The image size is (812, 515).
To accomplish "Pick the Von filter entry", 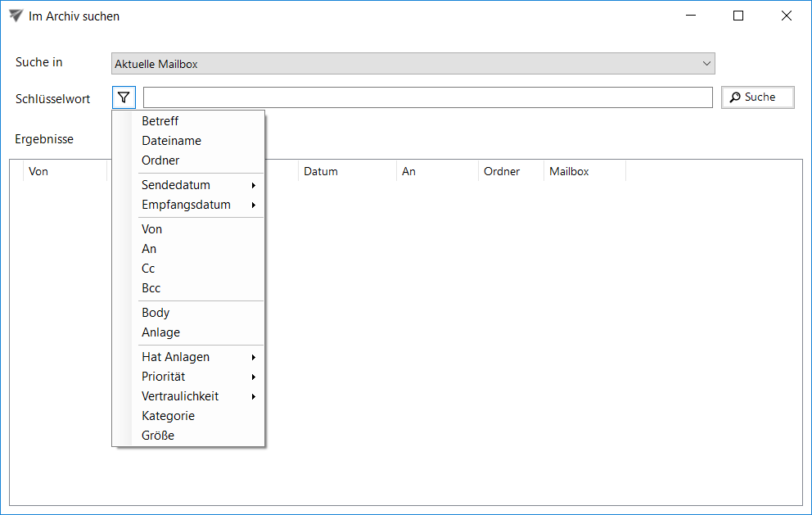I will tap(152, 229).
